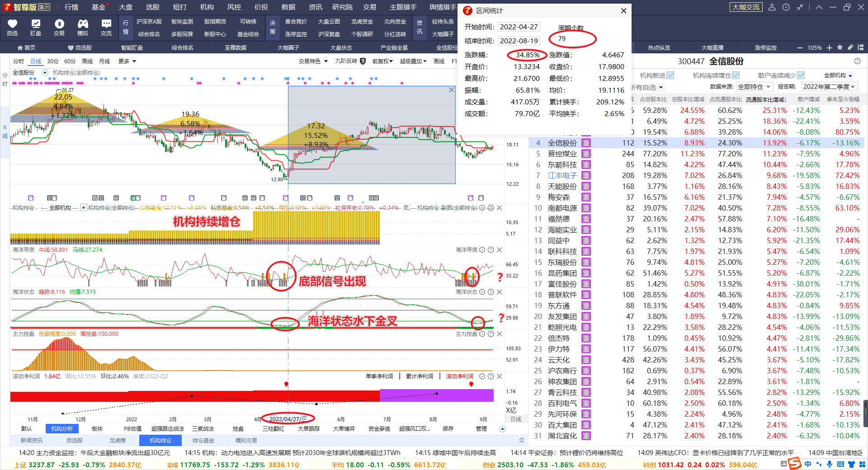Open 数据来源 全部持仓 combo box
This screenshot has width=868, height=470.
[755, 87]
